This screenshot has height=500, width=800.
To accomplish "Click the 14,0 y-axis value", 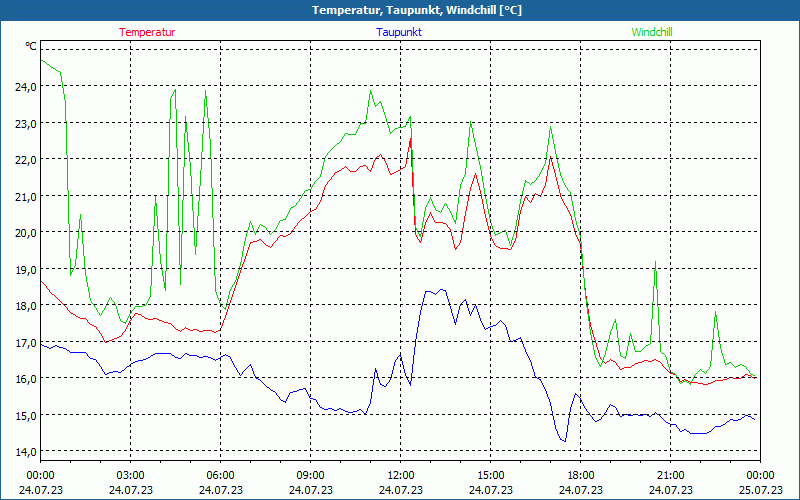I will coord(26,452).
